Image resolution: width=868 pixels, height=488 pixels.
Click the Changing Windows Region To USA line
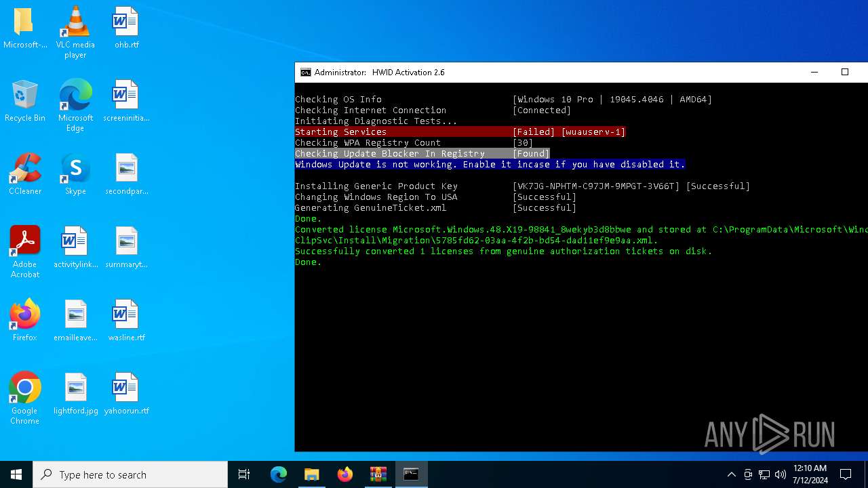pos(435,197)
